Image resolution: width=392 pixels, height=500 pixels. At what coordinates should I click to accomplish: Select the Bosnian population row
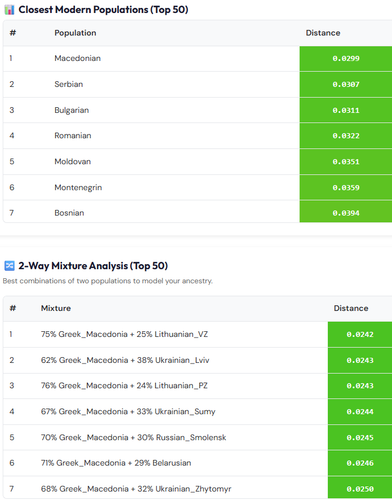click(x=198, y=212)
